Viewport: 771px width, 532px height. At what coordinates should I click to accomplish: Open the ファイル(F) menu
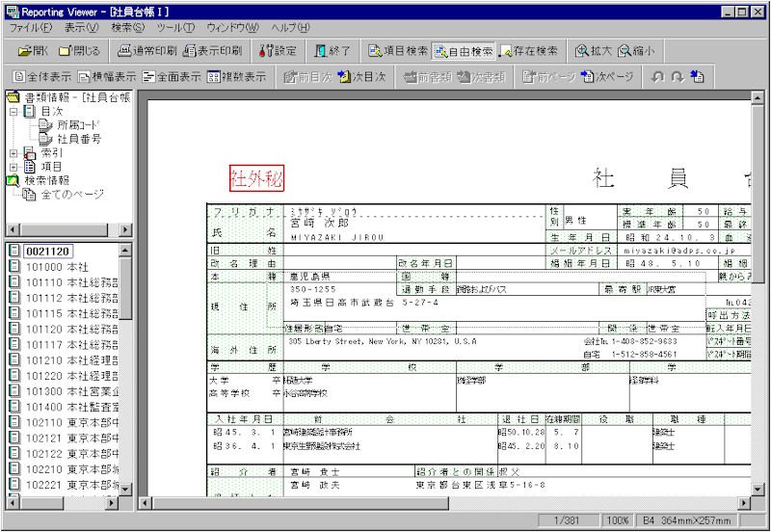(31, 28)
